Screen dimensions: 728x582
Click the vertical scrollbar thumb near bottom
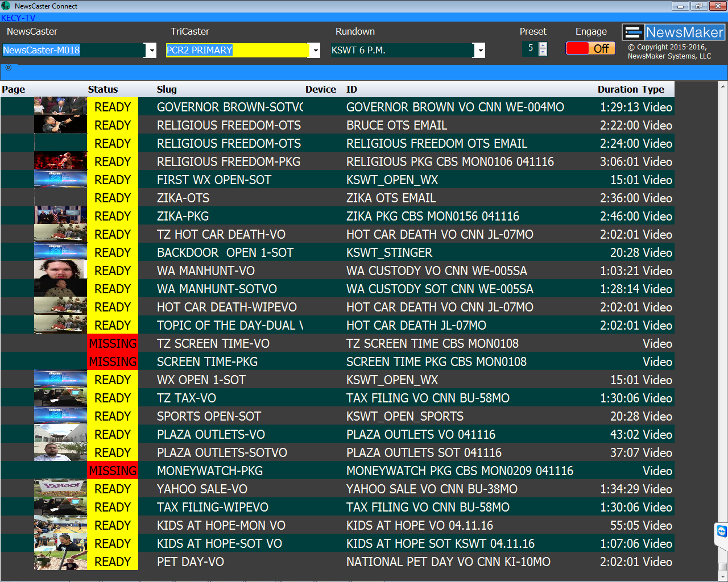(723, 567)
